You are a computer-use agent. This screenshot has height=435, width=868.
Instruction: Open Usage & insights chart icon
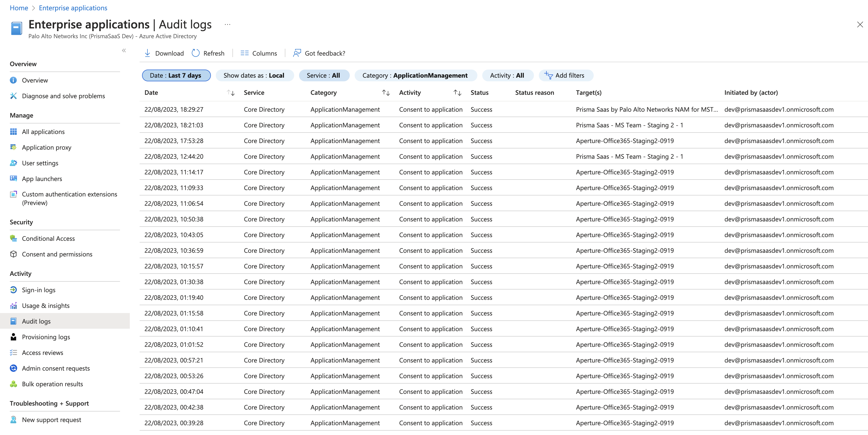click(x=13, y=306)
